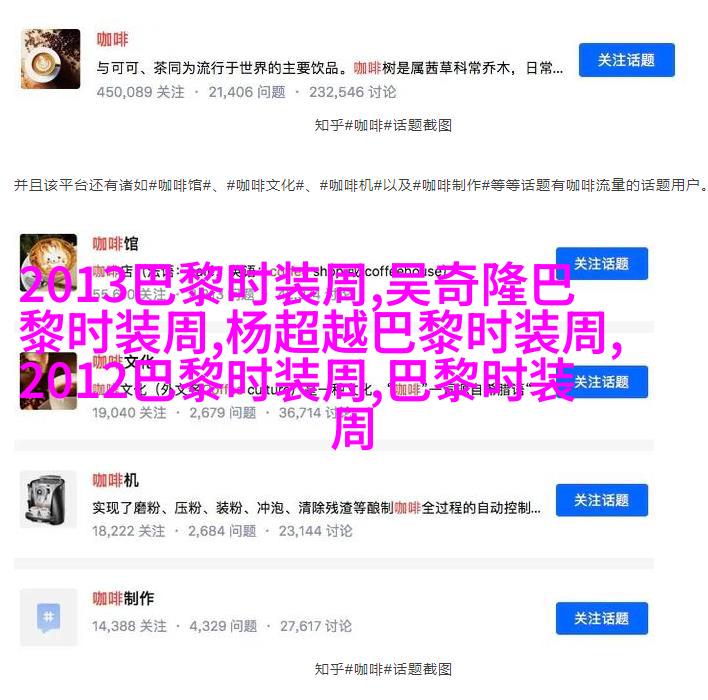This screenshot has width=708, height=700.
Task: Open the latte art thumbnail for 咖啡馆
Action: coord(48,262)
